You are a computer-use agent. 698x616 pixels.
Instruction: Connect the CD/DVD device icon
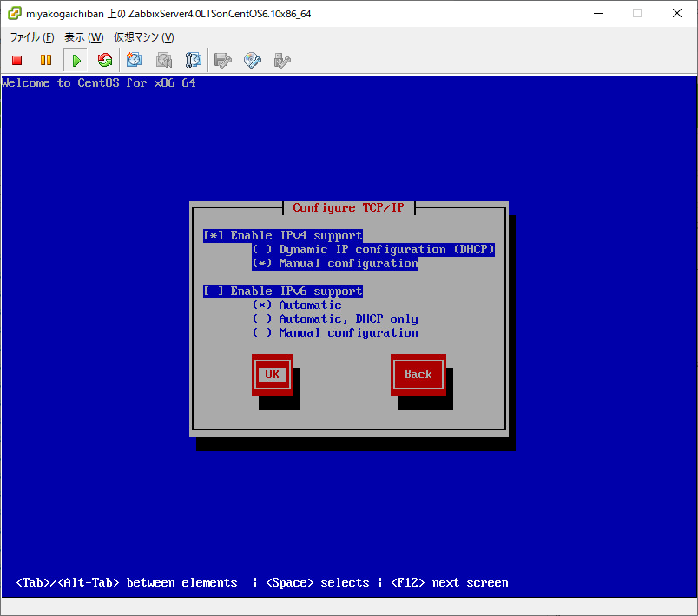coord(253,60)
